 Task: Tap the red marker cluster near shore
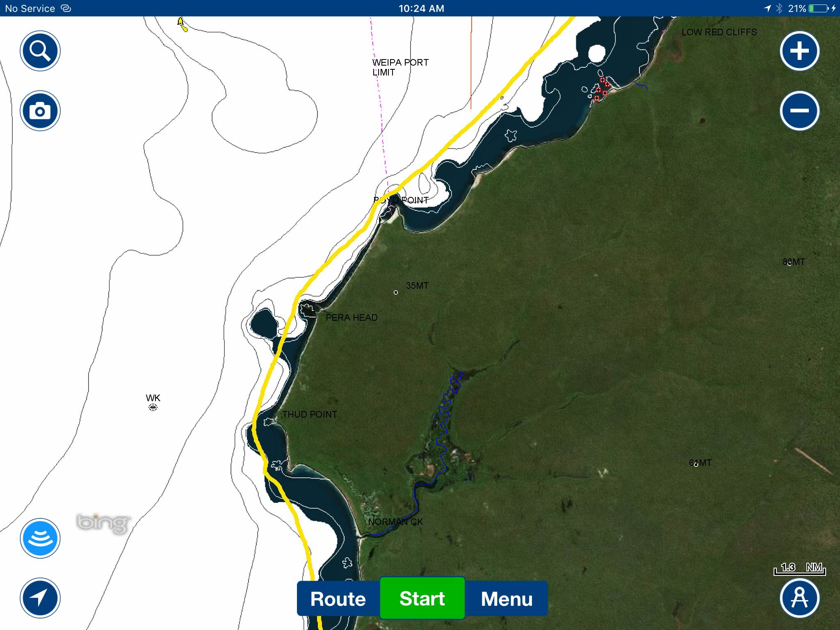point(601,89)
